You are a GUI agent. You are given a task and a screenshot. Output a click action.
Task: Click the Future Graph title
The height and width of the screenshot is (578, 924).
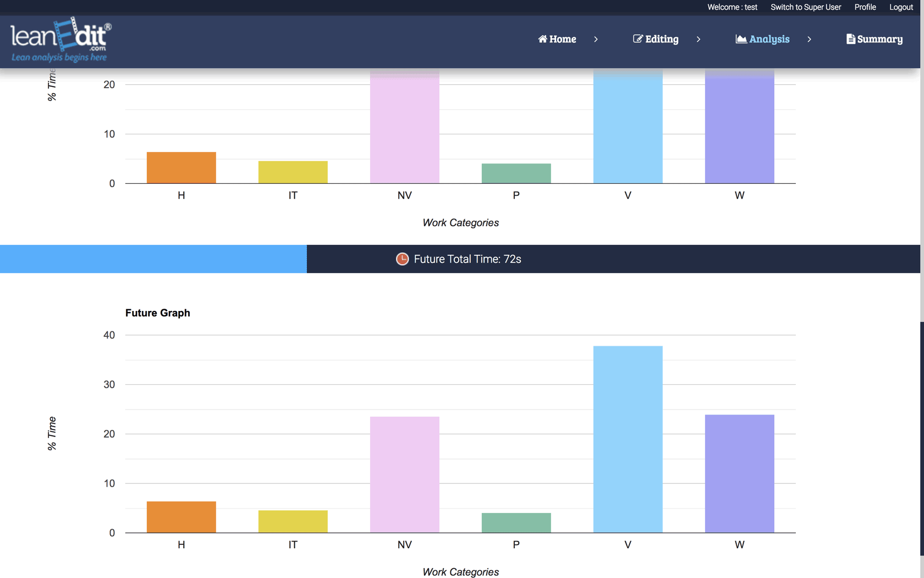click(158, 313)
